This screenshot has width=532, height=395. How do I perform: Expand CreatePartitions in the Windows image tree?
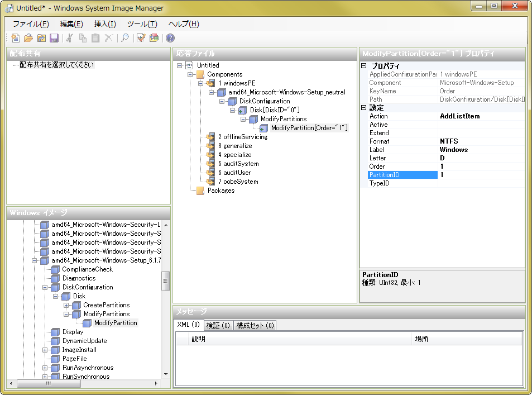pos(66,306)
